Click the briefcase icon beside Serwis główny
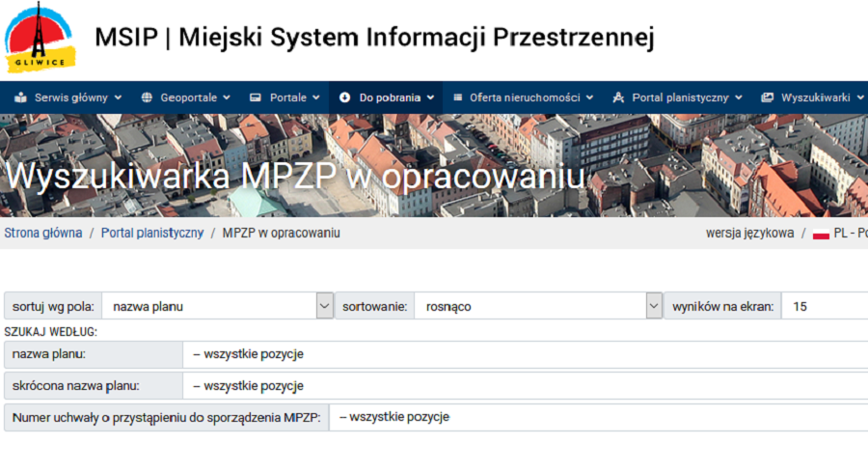868x472 pixels. click(20, 97)
